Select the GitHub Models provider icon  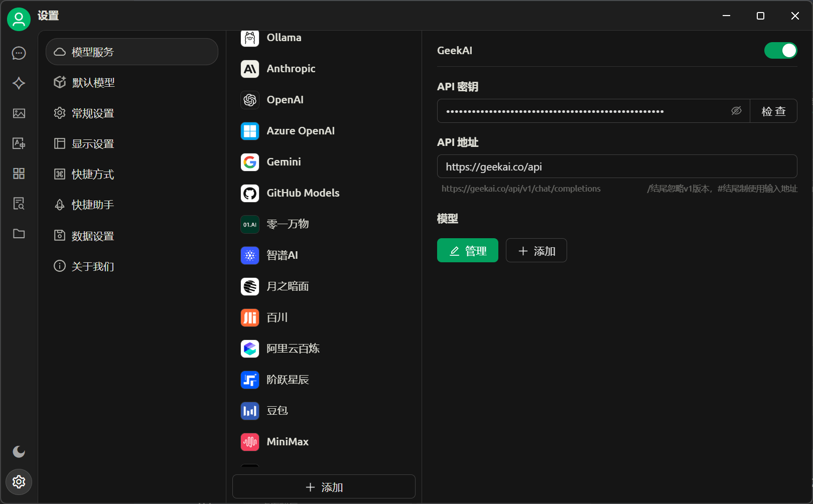(250, 193)
